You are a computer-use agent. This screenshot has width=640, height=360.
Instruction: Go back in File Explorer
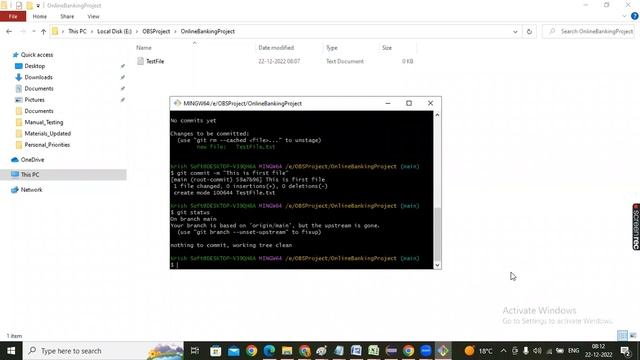(9, 31)
